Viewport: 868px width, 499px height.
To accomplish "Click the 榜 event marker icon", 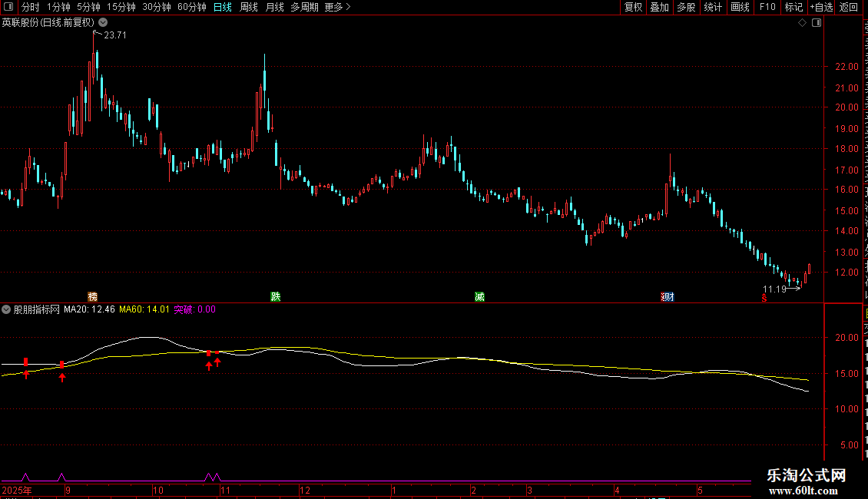I will (x=92, y=297).
